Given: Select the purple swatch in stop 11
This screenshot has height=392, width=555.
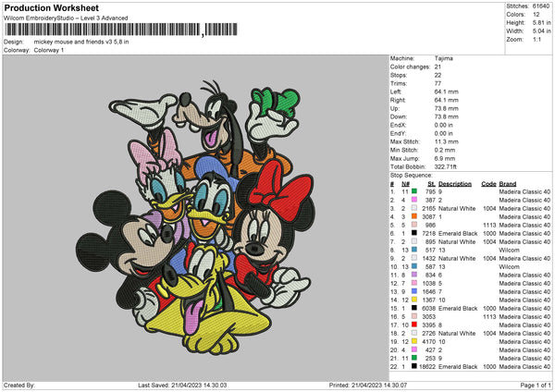Looking at the screenshot, I should [x=413, y=275].
